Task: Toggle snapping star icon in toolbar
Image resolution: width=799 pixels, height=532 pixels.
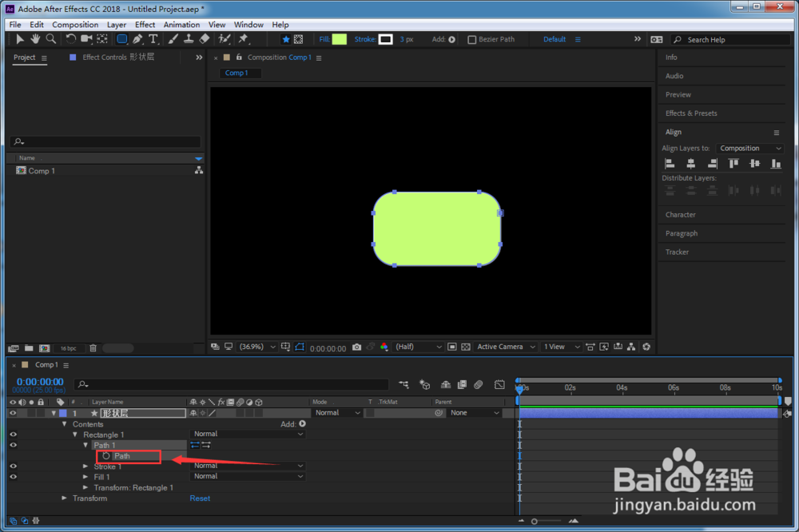Action: [x=286, y=39]
